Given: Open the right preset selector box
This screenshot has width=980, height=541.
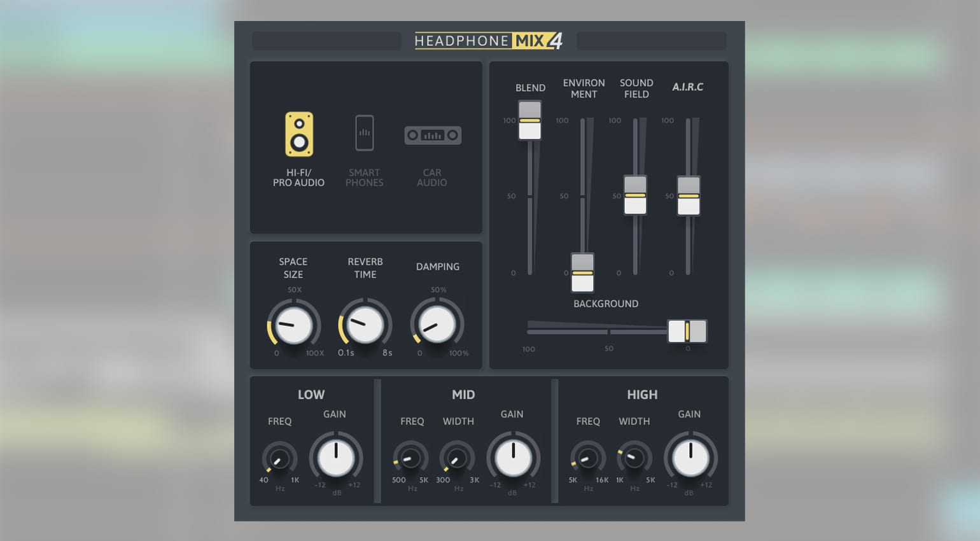Looking at the screenshot, I should click(x=651, y=41).
